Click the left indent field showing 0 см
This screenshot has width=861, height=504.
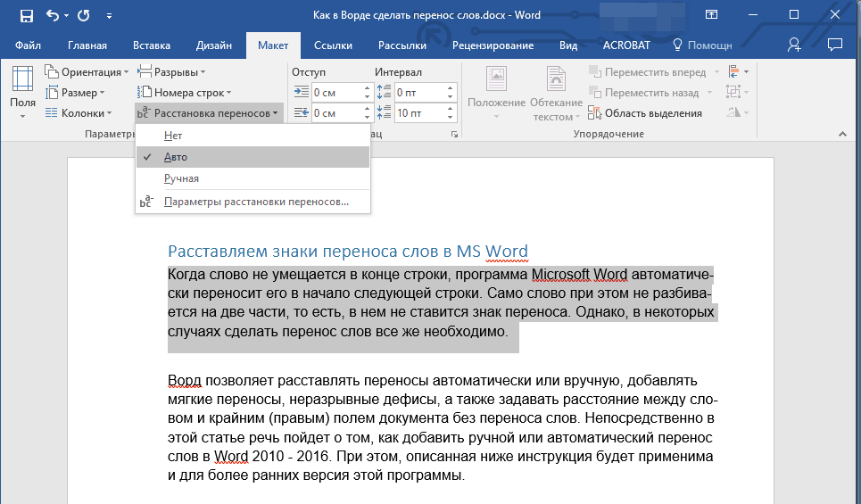coord(336,93)
